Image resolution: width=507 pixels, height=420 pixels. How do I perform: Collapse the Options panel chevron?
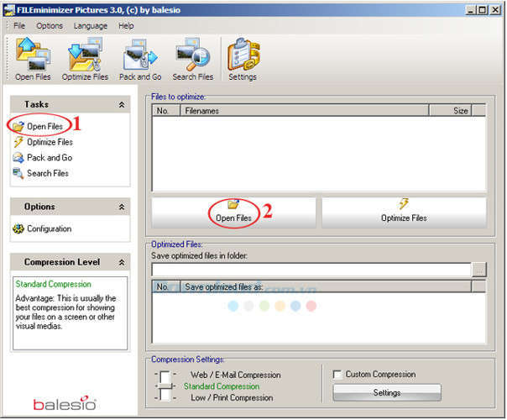(x=122, y=207)
